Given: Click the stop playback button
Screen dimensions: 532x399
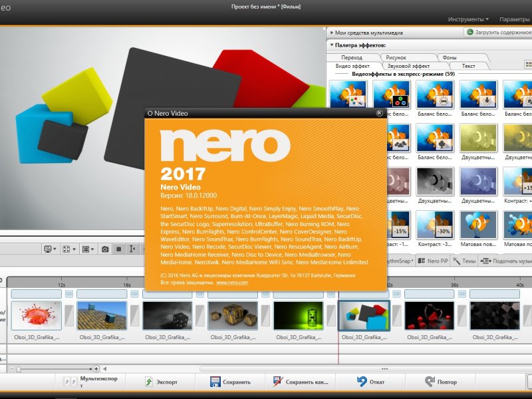Looking at the screenshot, I should [119, 249].
